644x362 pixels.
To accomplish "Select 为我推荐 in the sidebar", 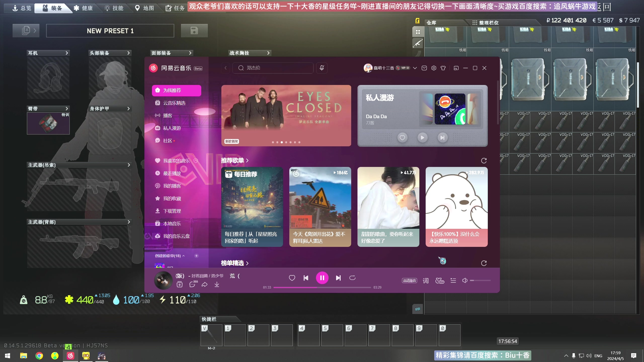I will point(177,90).
